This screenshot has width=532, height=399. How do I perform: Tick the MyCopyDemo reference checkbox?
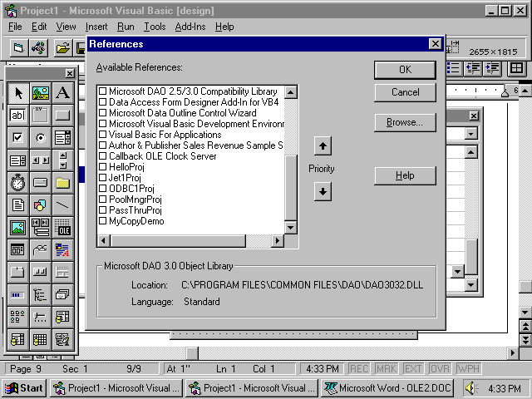[x=103, y=221]
